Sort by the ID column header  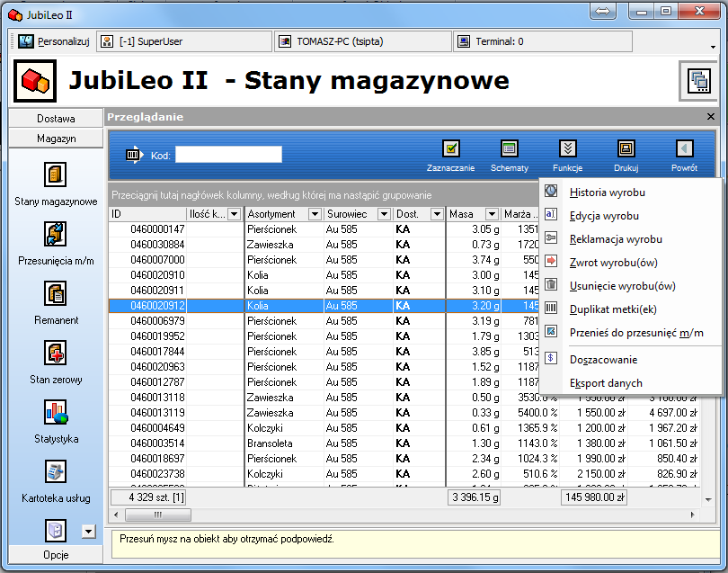147,214
